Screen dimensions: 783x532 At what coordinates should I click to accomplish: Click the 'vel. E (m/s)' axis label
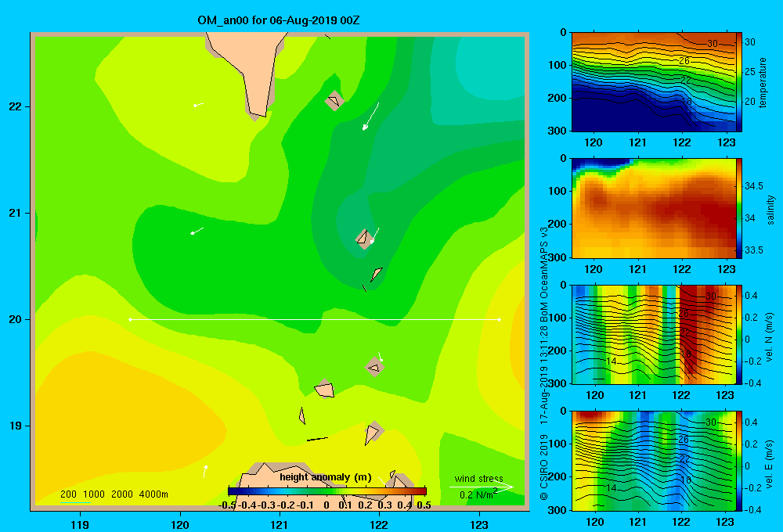point(770,464)
